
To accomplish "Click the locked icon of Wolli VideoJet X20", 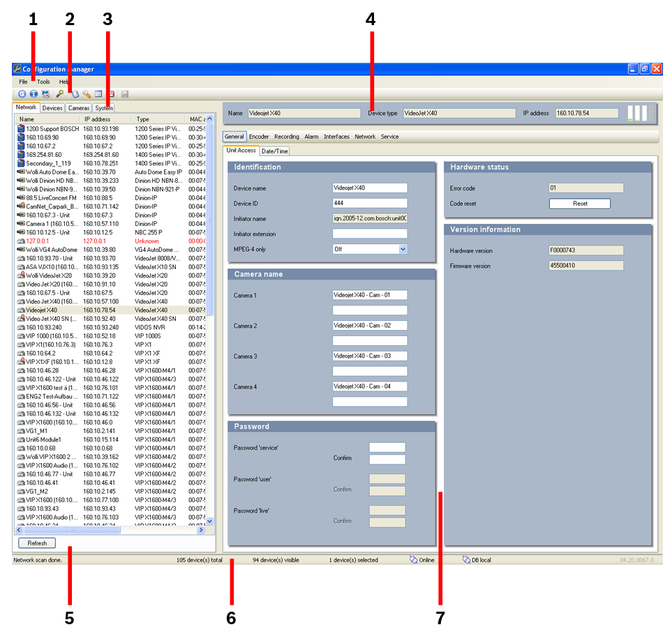I will 21,275.
